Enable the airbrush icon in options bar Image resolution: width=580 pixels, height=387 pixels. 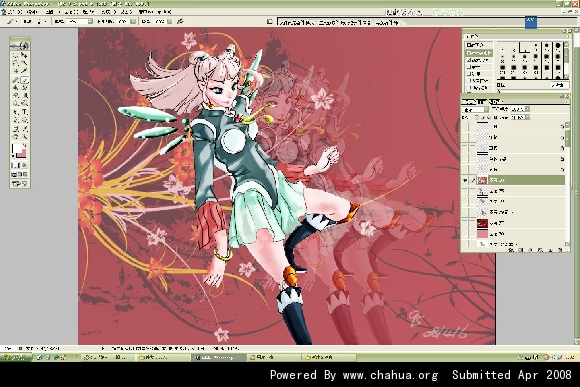tap(180, 21)
